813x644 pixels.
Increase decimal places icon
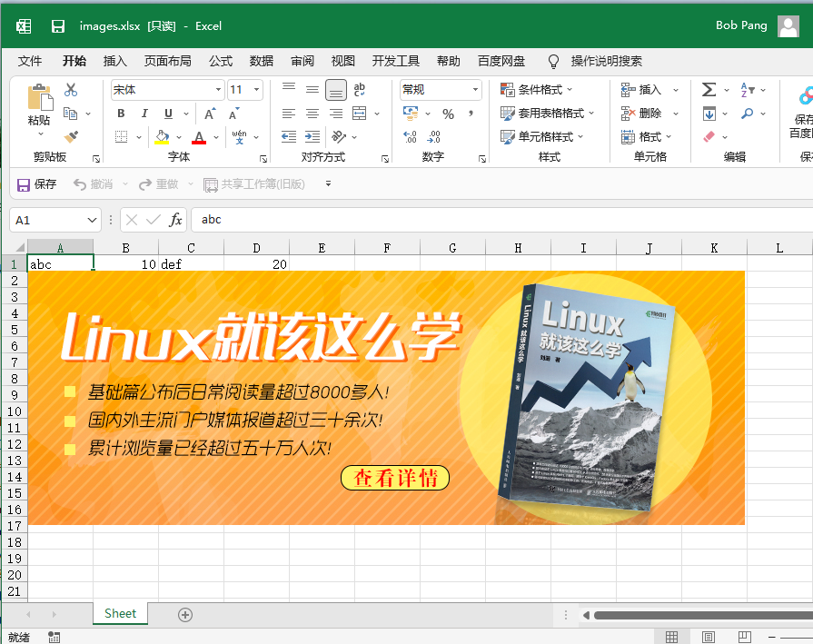(x=410, y=137)
